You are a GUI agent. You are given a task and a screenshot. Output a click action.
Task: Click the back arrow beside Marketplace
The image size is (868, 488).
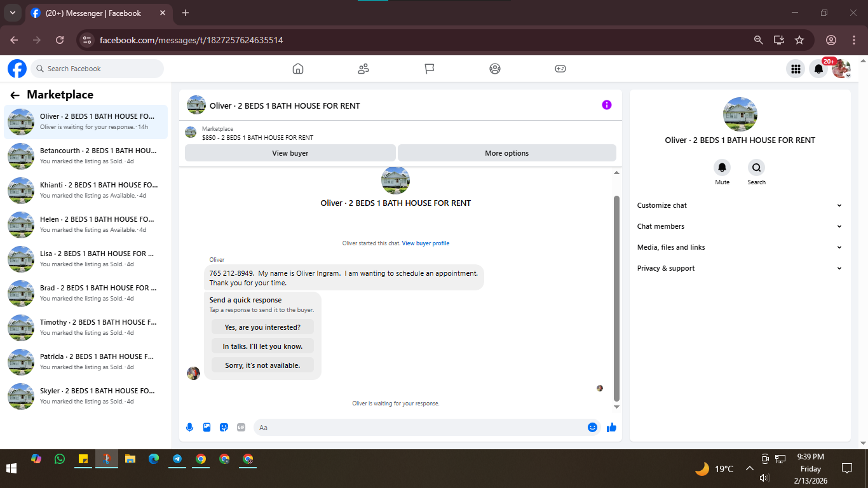tap(15, 95)
